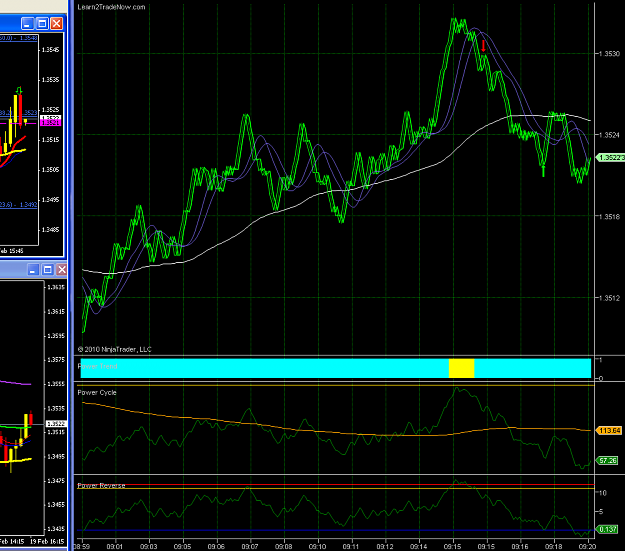Maximize the upper-left chart window

coord(42,24)
